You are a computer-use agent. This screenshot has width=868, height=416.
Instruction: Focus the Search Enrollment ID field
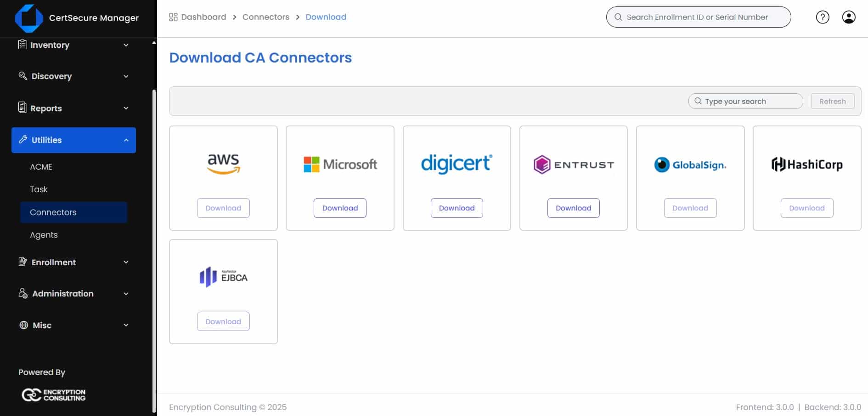[703, 17]
